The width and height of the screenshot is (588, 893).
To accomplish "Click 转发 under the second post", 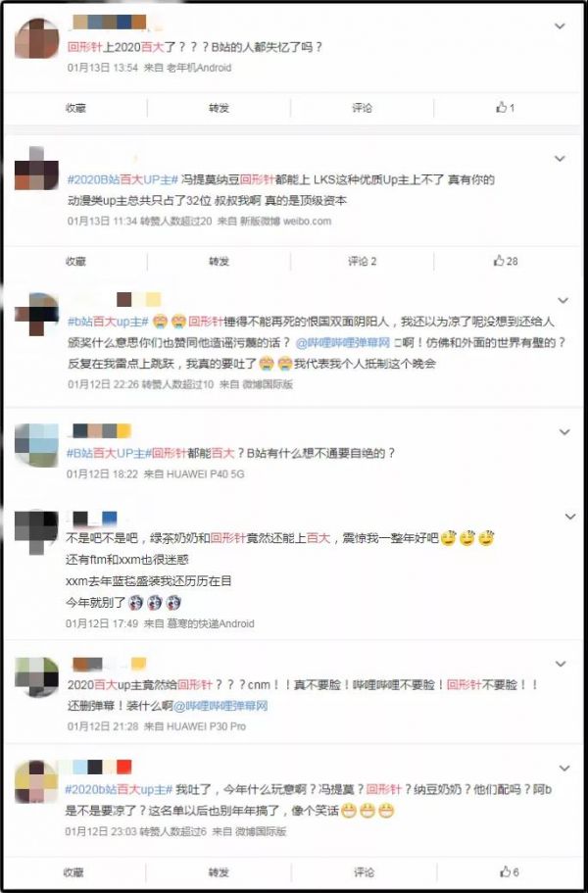I will click(219, 262).
